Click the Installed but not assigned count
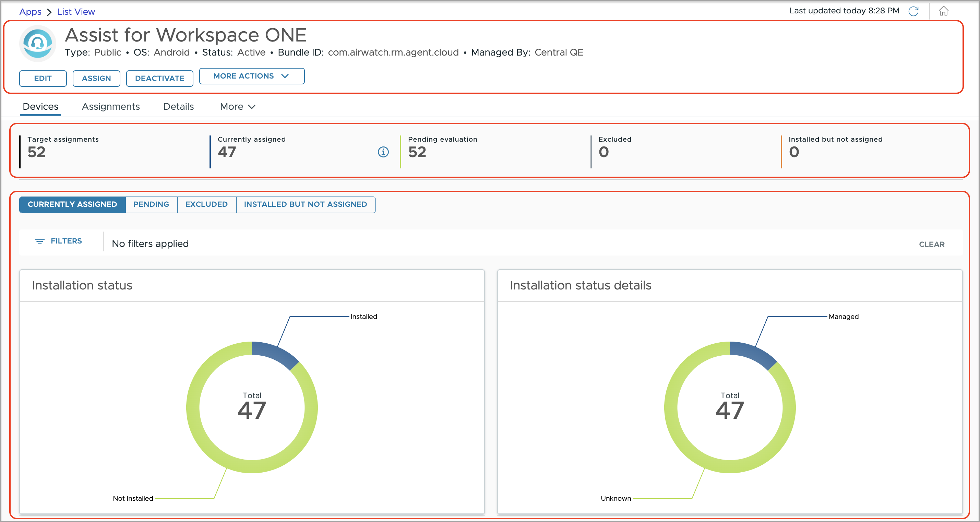Screen dimensions: 980x522 (x=794, y=152)
